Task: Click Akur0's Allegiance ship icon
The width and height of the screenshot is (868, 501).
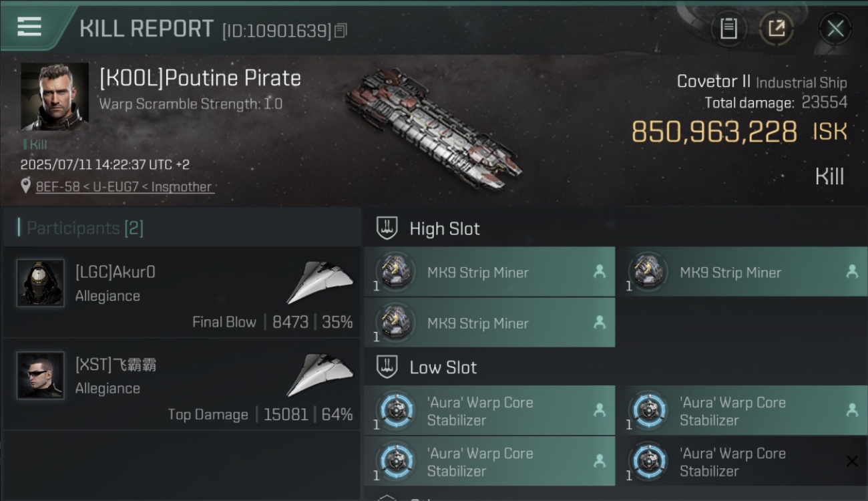Action: click(x=320, y=283)
